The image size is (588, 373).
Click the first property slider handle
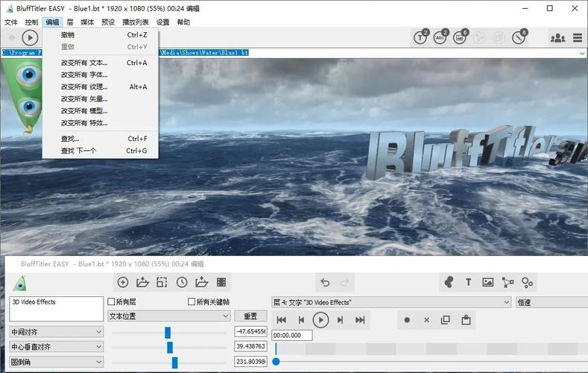168,332
